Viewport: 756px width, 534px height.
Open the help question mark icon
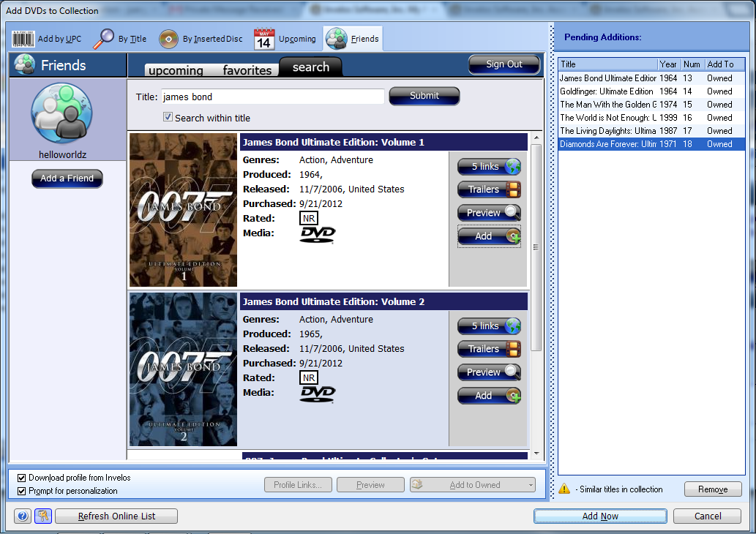[x=22, y=516]
